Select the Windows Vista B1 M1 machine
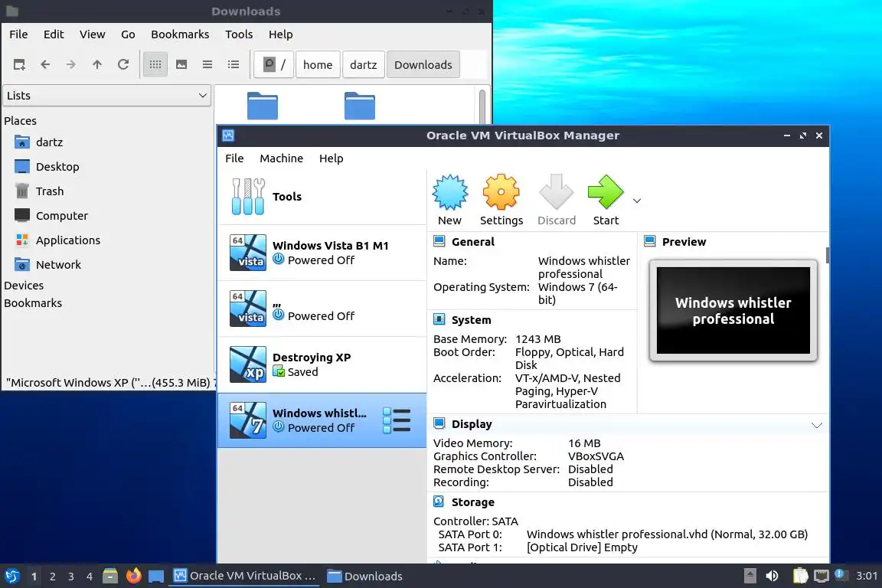This screenshot has width=882, height=588. tap(322, 253)
